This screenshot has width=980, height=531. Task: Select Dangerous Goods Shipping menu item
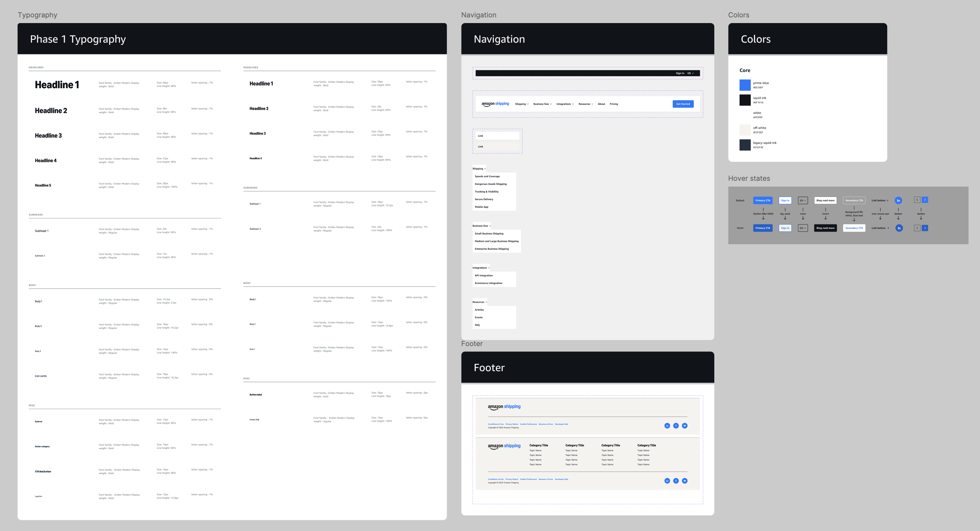pos(490,184)
